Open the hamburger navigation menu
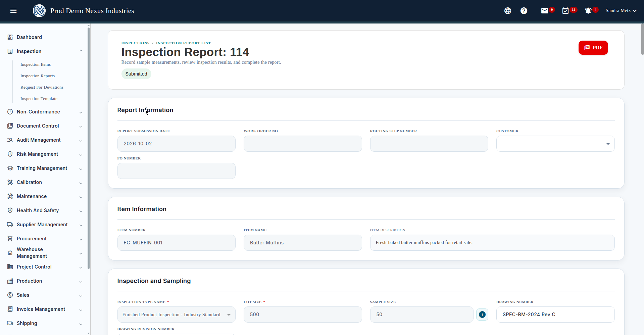This screenshot has height=335, width=644. (13, 11)
